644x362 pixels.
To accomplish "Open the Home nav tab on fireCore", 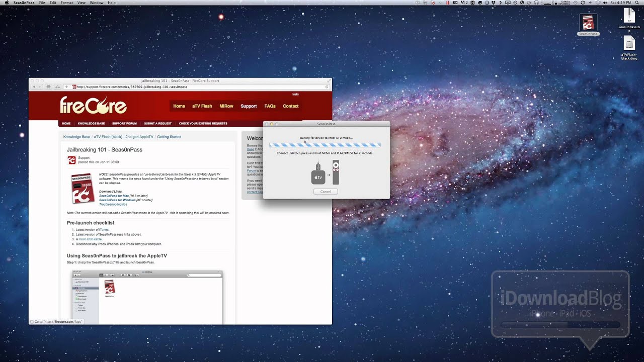I will pyautogui.click(x=179, y=106).
